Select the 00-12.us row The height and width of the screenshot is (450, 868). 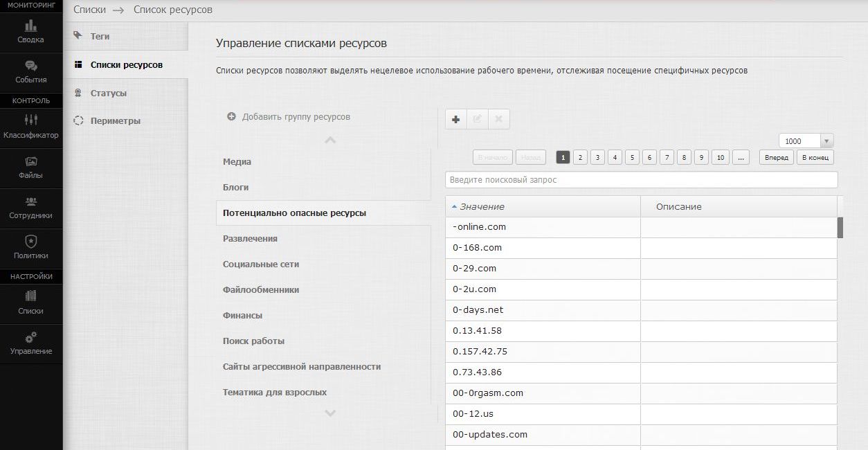tap(641, 414)
